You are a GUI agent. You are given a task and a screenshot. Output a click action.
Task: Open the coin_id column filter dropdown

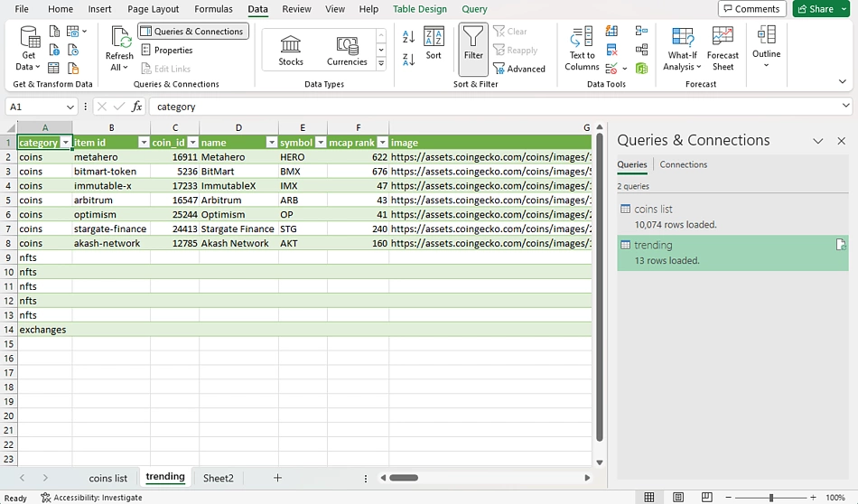point(192,143)
